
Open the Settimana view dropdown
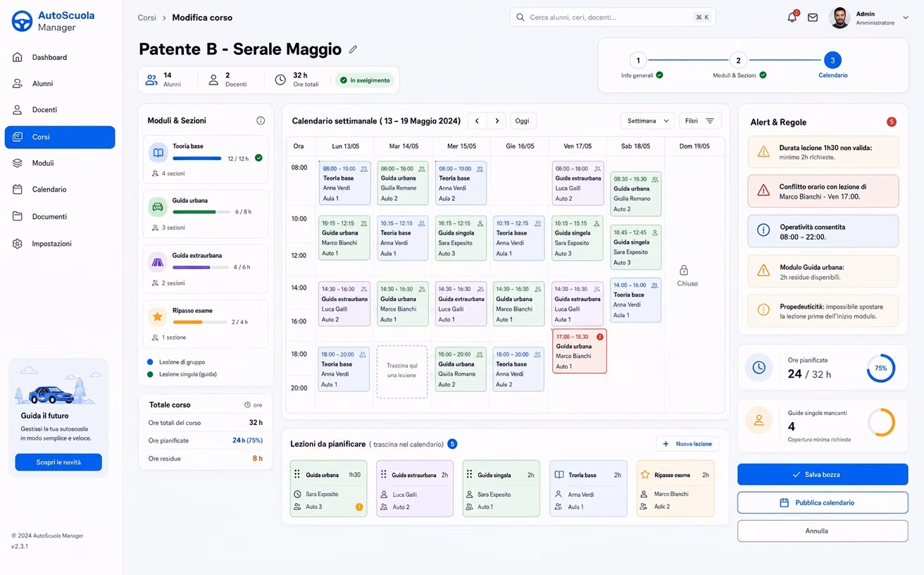pos(647,121)
